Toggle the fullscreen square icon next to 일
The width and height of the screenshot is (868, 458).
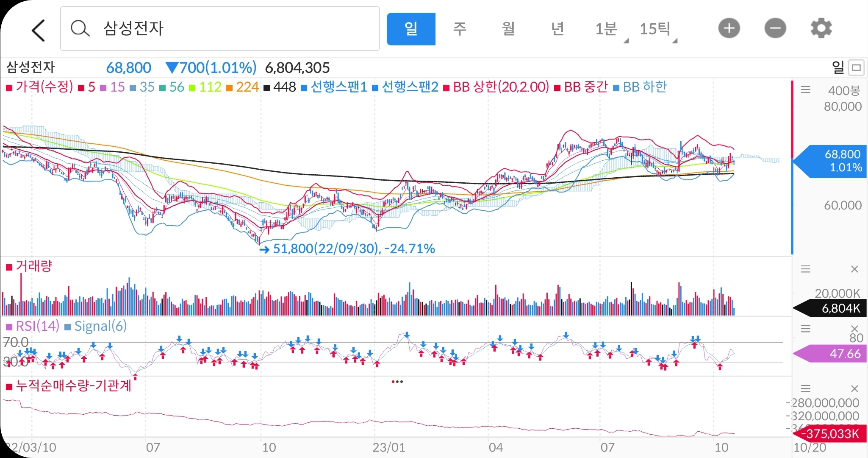pyautogui.click(x=857, y=67)
